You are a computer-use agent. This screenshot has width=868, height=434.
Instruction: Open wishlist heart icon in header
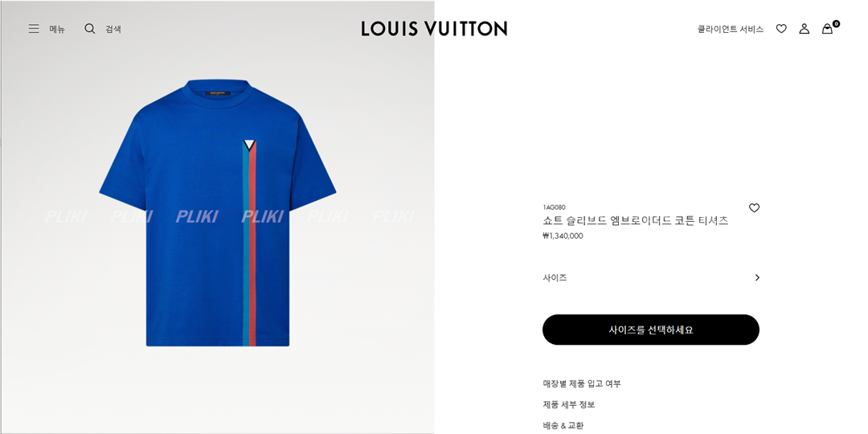pyautogui.click(x=781, y=29)
